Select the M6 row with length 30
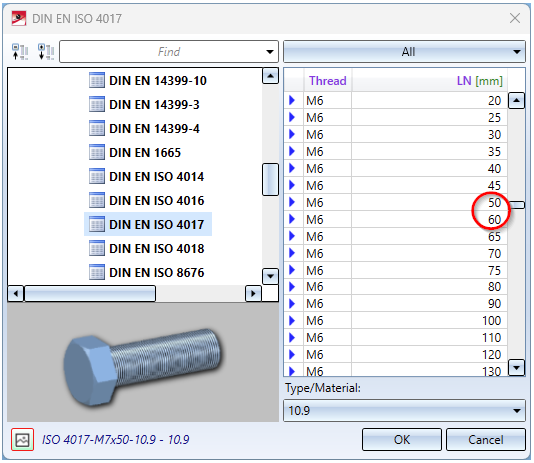Viewport: 534px width, 463px height. click(x=395, y=134)
